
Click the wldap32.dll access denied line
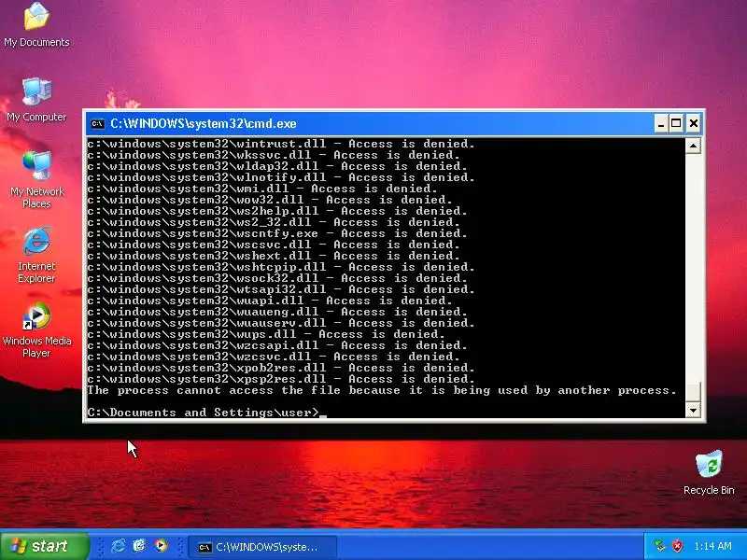pos(277,166)
